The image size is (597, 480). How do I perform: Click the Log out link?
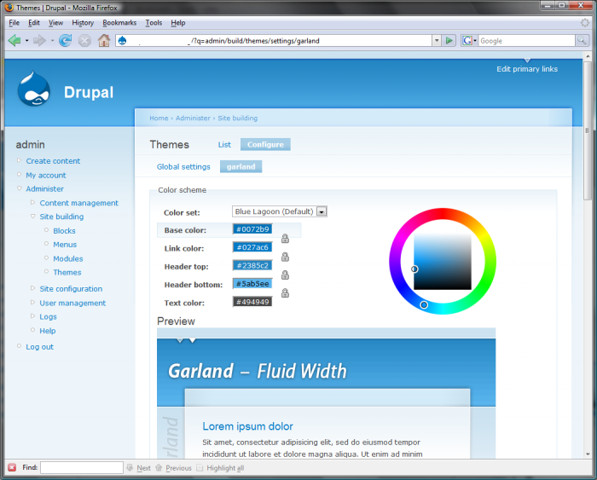point(40,347)
